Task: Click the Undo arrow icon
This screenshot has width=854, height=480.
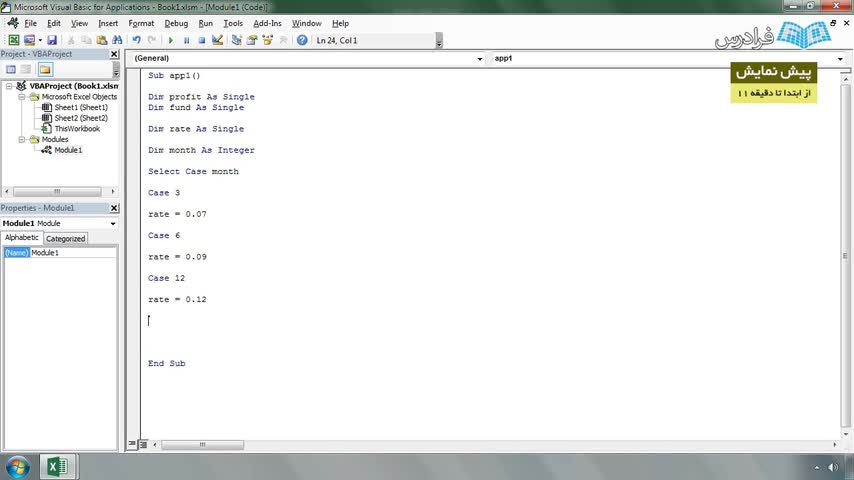Action: point(136,40)
